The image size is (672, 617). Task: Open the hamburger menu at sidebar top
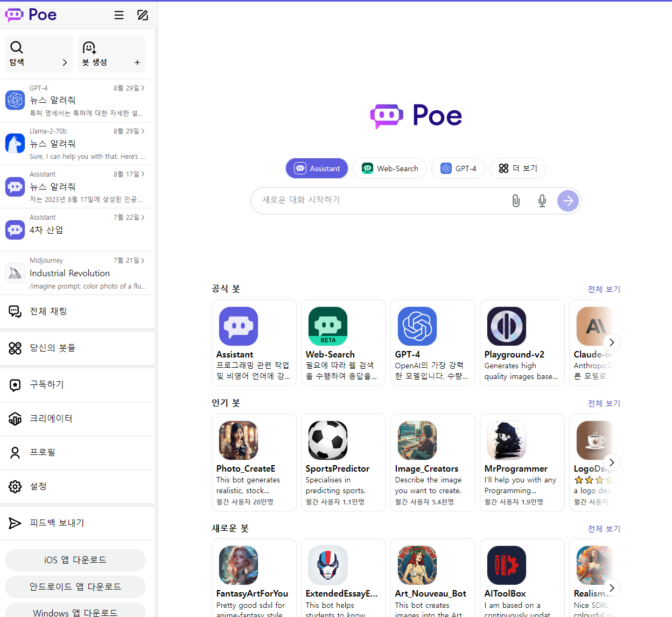coord(119,15)
